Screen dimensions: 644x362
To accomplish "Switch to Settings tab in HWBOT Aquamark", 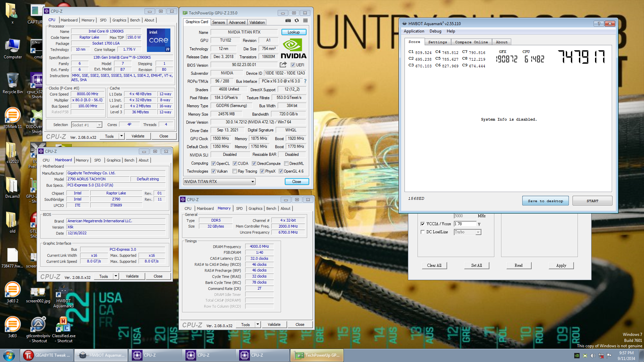I will [x=437, y=42].
